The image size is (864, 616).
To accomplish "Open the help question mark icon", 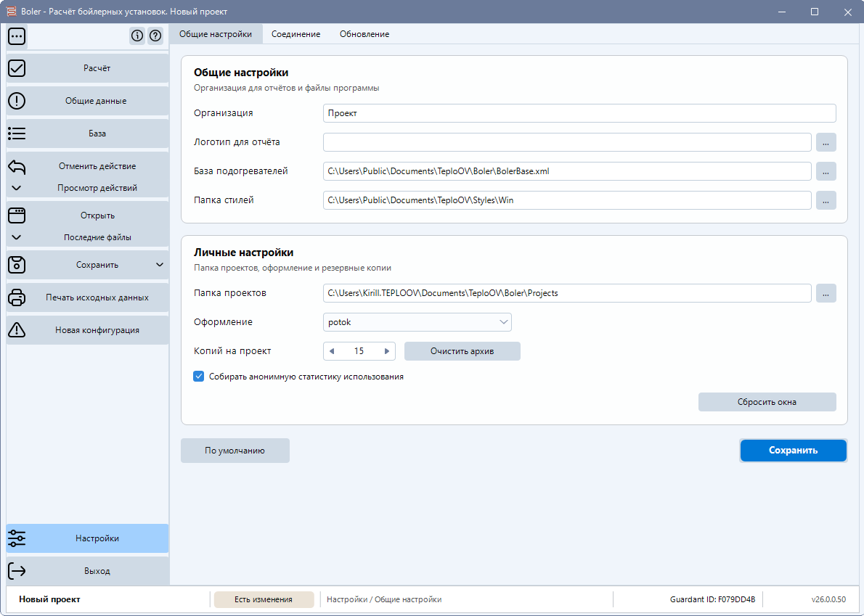I will coord(156,36).
